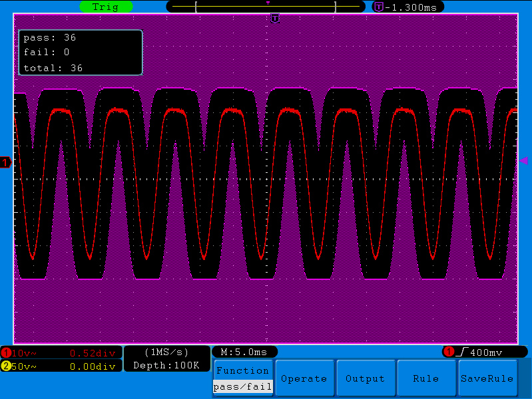
Task: Click the Depth:100K memory readout
Action: 166,366
